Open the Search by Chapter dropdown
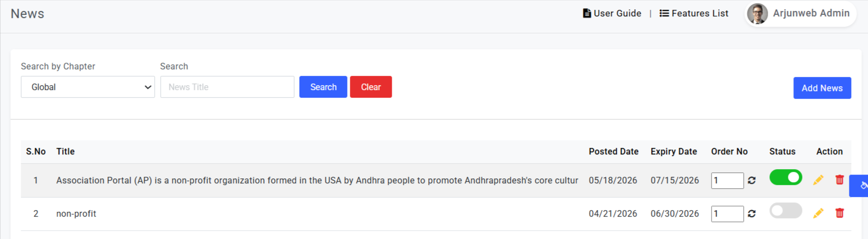The height and width of the screenshot is (239, 868). (x=88, y=87)
